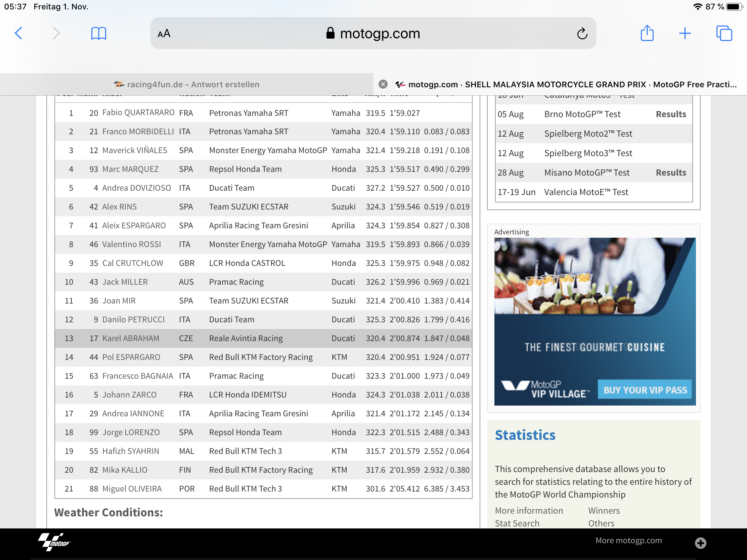Viewport: 747px width, 560px height.
Task: Tap the Safari back arrow
Action: [x=19, y=33]
